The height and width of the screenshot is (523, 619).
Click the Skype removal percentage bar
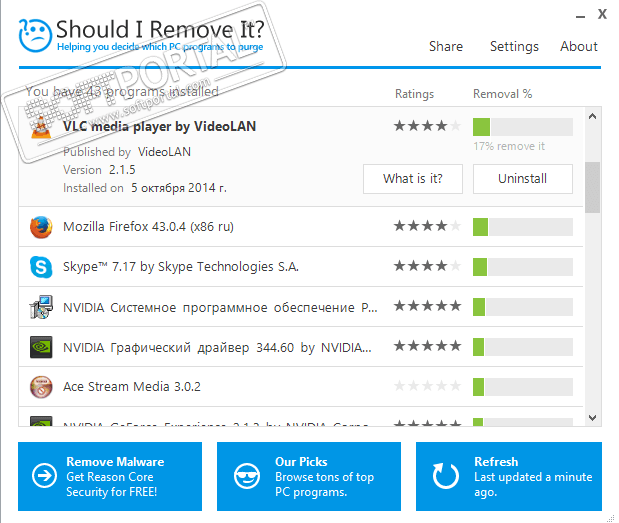(523, 267)
